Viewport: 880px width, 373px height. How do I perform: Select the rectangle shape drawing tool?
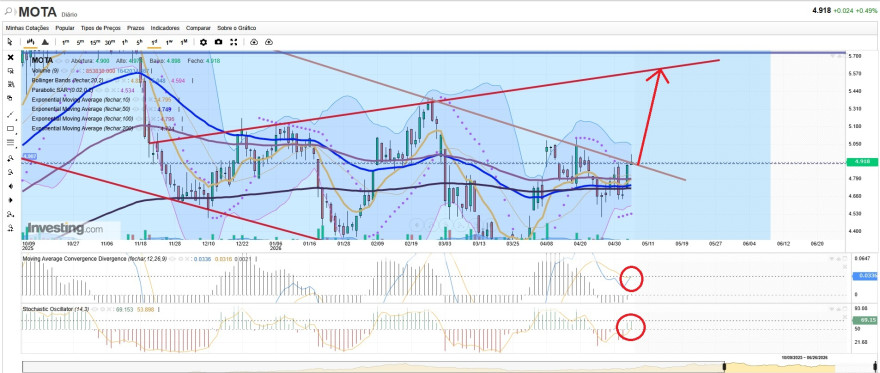pos(10,128)
